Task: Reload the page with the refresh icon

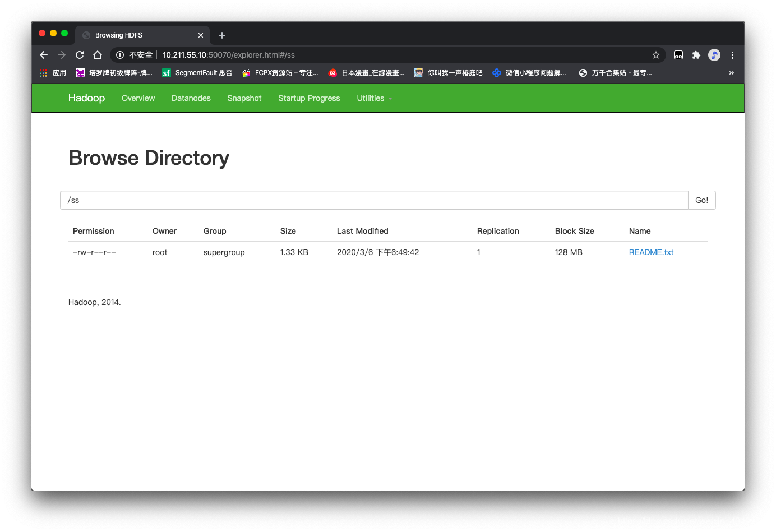Action: pyautogui.click(x=80, y=55)
